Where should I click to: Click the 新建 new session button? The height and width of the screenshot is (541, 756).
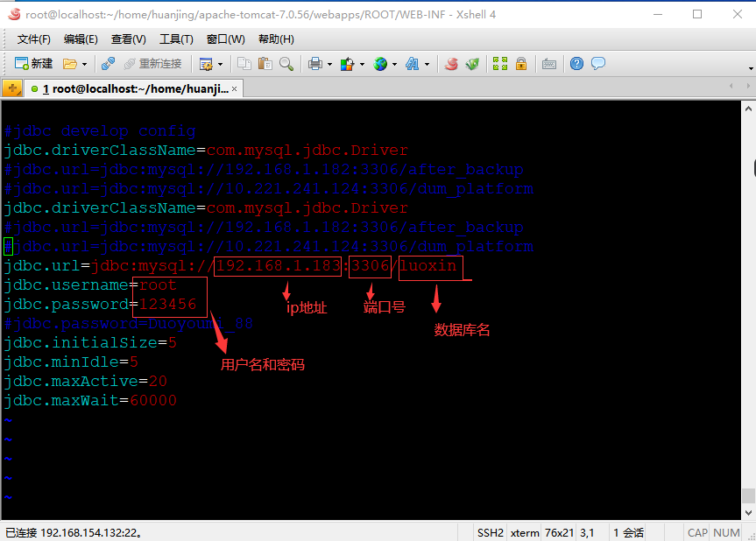(34, 64)
